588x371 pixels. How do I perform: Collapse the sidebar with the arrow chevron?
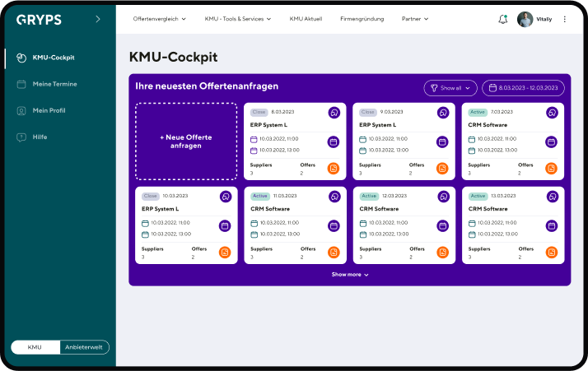tap(98, 19)
